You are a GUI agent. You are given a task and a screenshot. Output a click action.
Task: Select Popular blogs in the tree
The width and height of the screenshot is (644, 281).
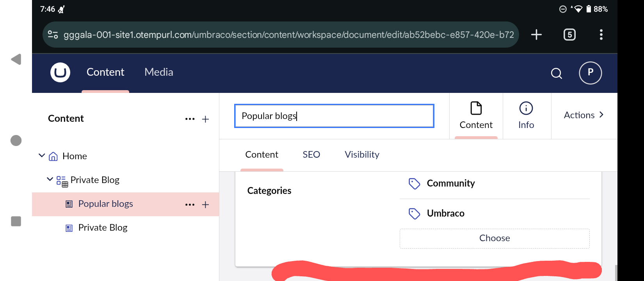(106, 204)
